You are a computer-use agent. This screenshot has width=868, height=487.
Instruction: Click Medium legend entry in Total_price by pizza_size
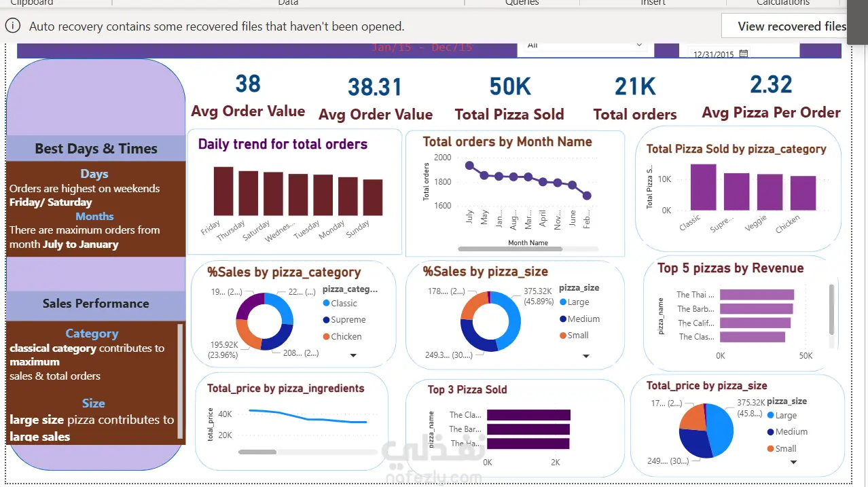click(787, 432)
